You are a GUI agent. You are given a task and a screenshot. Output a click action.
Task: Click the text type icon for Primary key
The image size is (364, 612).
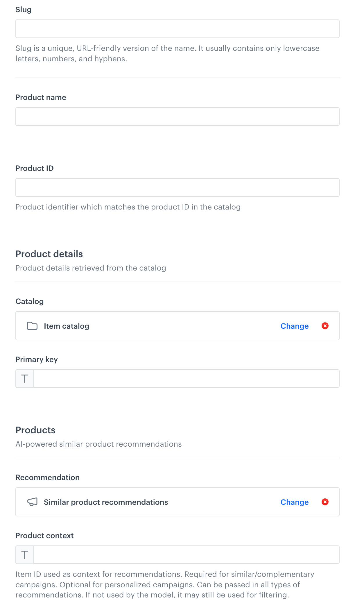[x=25, y=379]
